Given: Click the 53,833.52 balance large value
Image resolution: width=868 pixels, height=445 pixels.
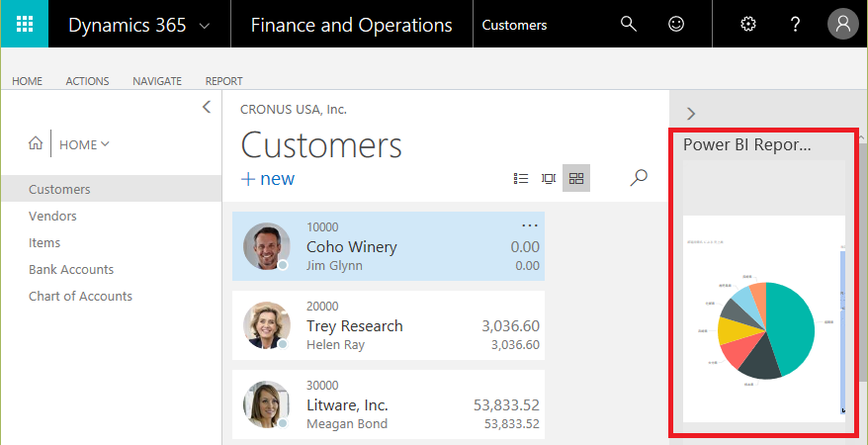Looking at the screenshot, I should [x=506, y=405].
